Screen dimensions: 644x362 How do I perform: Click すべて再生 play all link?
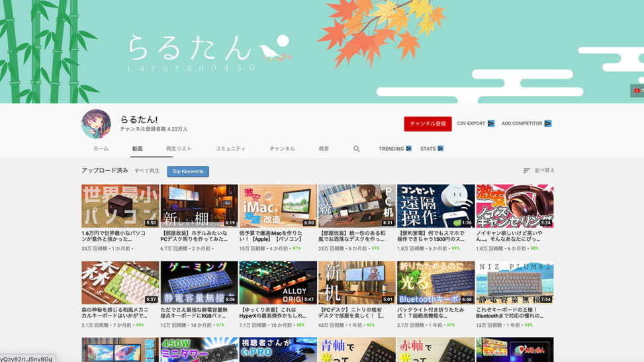[147, 171]
